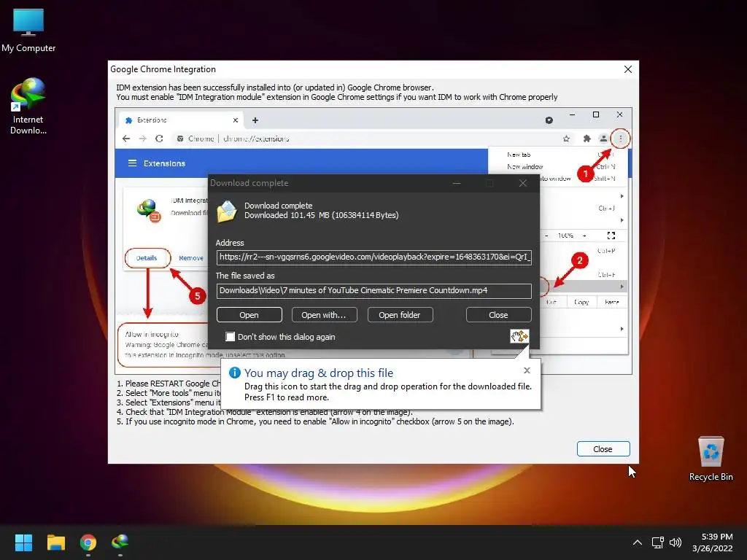Click the file saved as path field

point(374,290)
